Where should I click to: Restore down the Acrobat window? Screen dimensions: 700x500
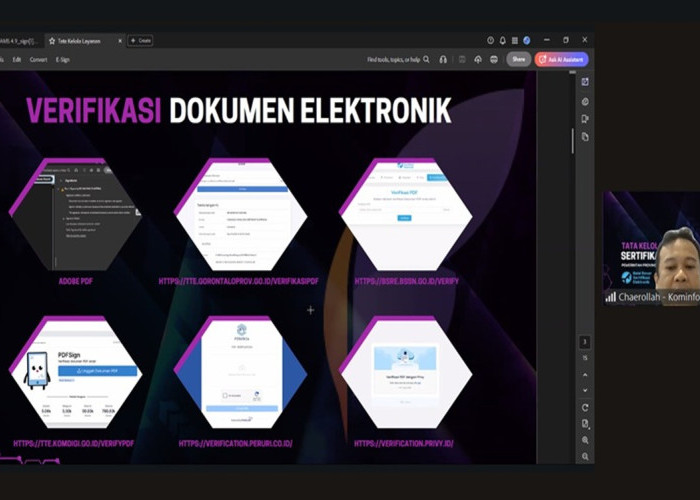(x=566, y=40)
